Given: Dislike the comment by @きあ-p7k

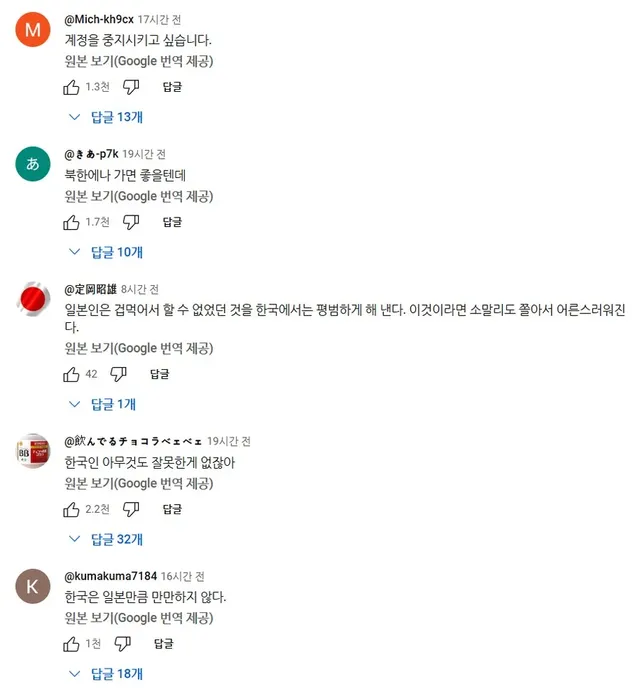Looking at the screenshot, I should [x=131, y=222].
